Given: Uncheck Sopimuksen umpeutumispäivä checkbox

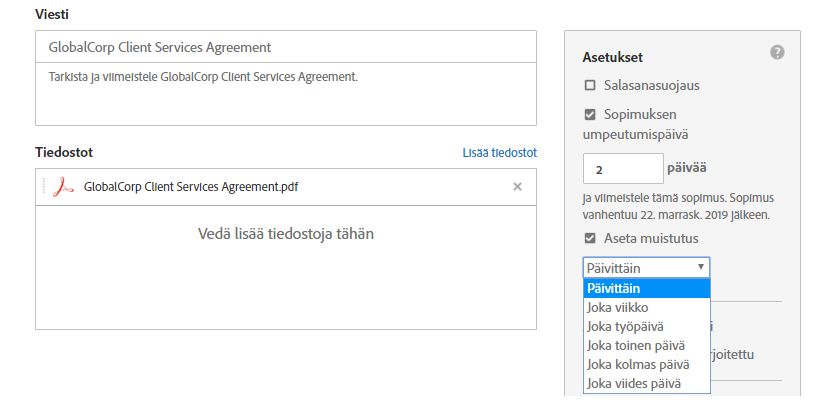Looking at the screenshot, I should click(590, 114).
